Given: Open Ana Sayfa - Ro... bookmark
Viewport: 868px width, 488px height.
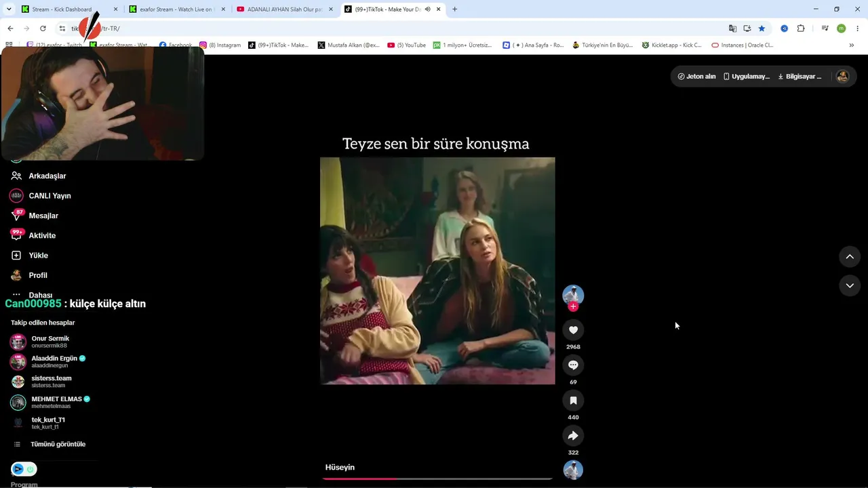Looking at the screenshot, I should (533, 45).
